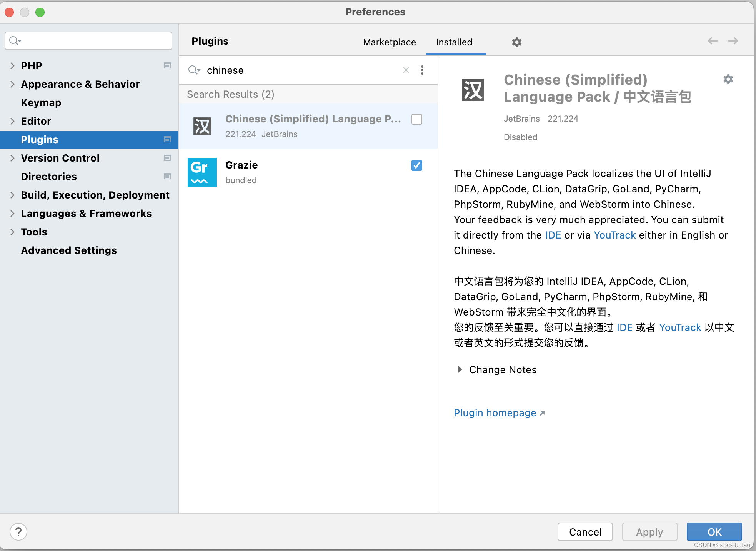The image size is (756, 551).
Task: Expand Appearance & Behavior section
Action: click(x=12, y=84)
